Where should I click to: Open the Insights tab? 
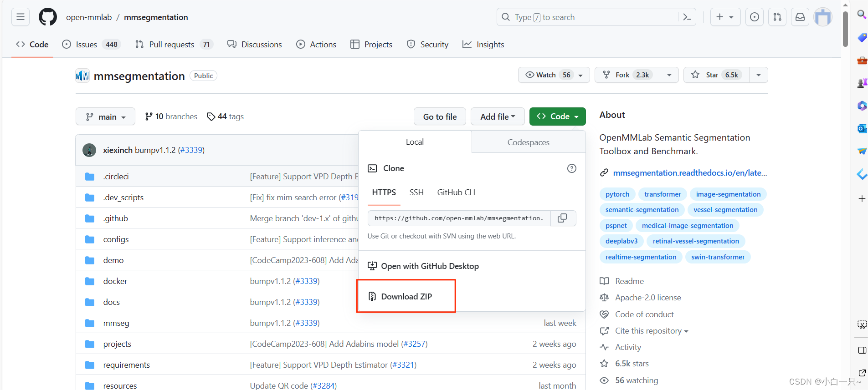pyautogui.click(x=483, y=44)
